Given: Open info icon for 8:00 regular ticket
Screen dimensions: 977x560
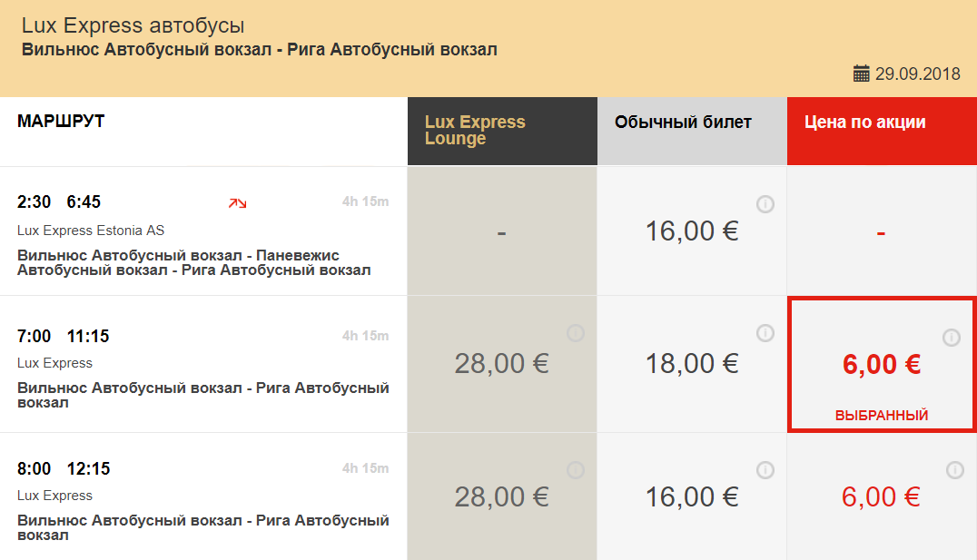Looking at the screenshot, I should point(765,469).
